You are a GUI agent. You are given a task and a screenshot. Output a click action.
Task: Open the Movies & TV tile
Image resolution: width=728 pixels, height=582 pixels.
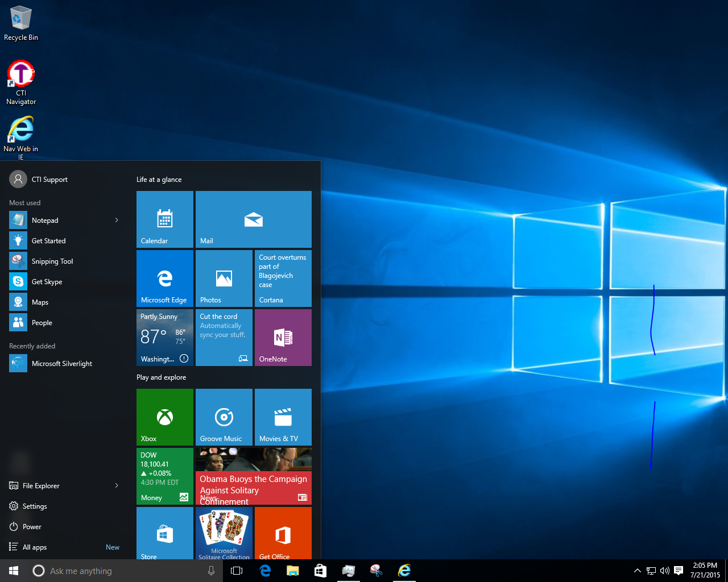click(x=283, y=417)
